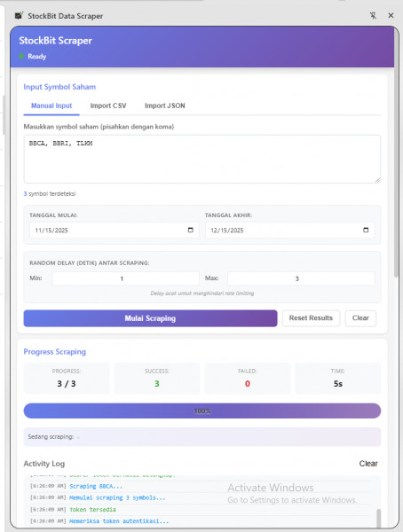Viewport: 403px width, 532px height.
Task: Clear the Activity Log entries
Action: tap(368, 464)
